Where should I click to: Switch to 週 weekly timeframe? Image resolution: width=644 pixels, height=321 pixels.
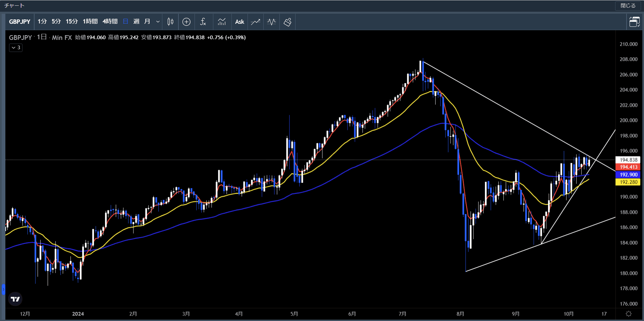pyautogui.click(x=136, y=21)
